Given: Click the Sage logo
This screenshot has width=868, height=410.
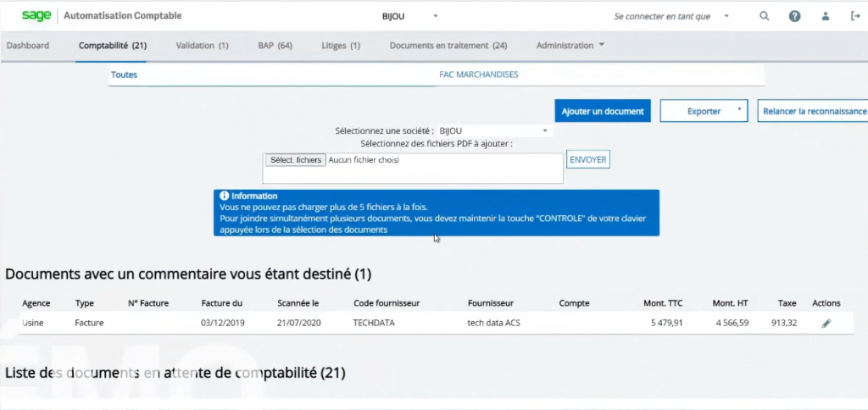Looking at the screenshot, I should coord(36,15).
